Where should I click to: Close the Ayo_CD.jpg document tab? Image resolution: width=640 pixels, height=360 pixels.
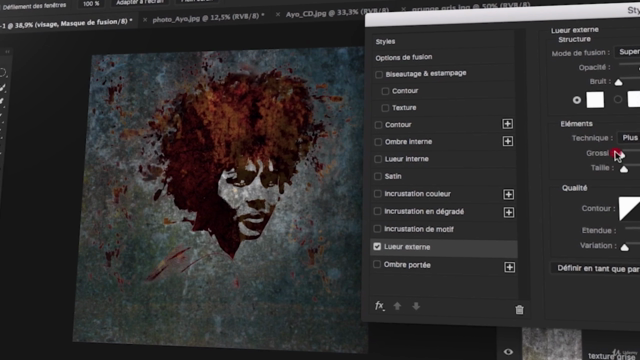278,14
